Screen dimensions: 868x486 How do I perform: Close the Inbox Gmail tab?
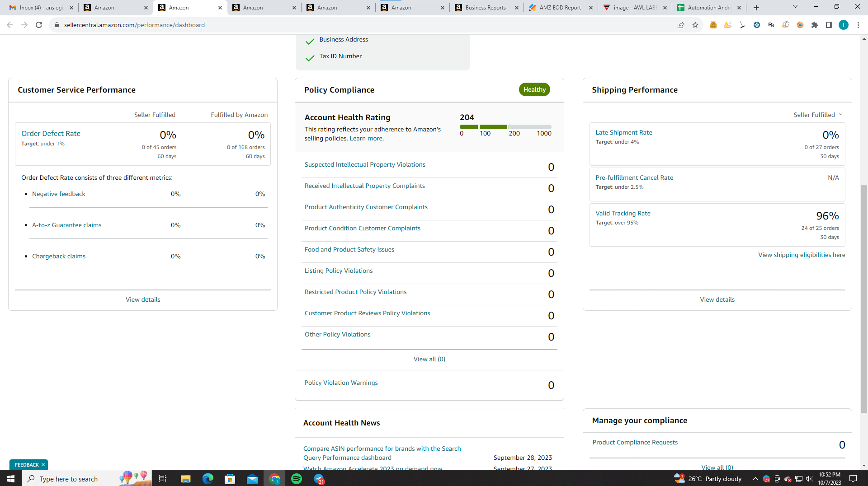tap(71, 8)
